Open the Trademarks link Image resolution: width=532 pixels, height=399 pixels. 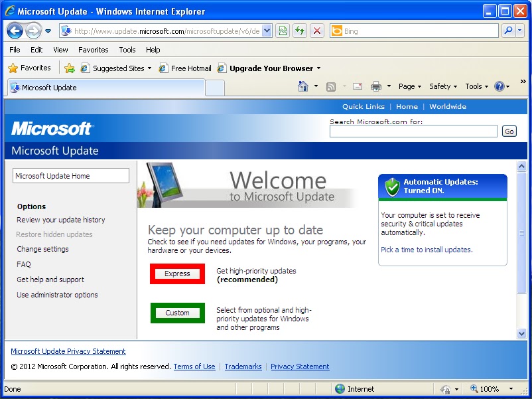coord(243,366)
